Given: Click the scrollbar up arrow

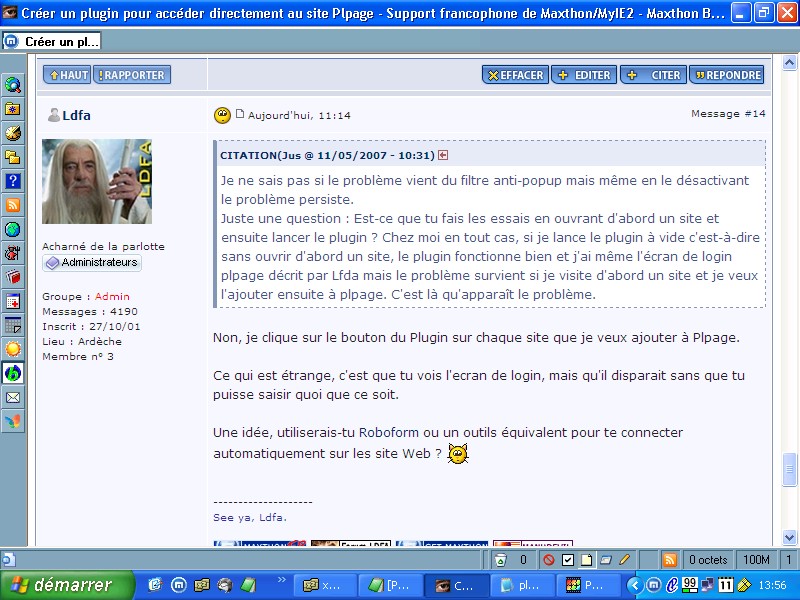Looking at the screenshot, I should coord(789,63).
